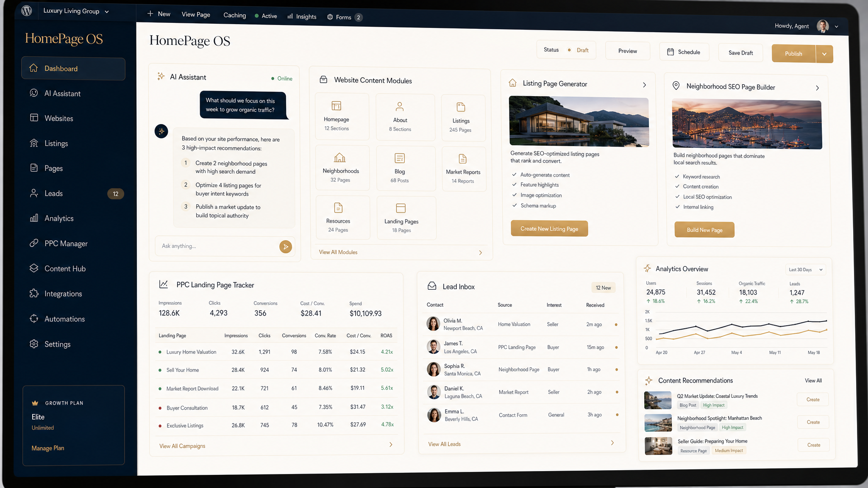Click View All in Content Recommendations

[813, 380]
